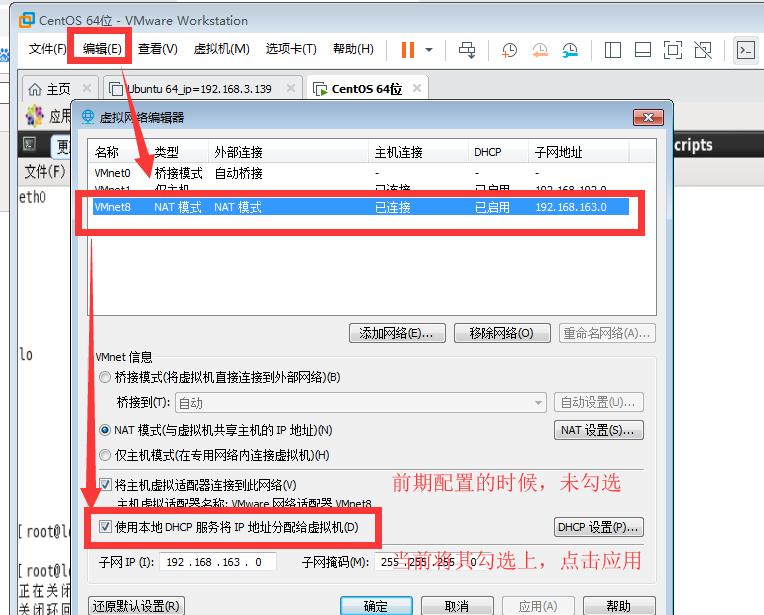Click the unity mode toolbar icon
This screenshot has height=615, width=764.
[703, 50]
